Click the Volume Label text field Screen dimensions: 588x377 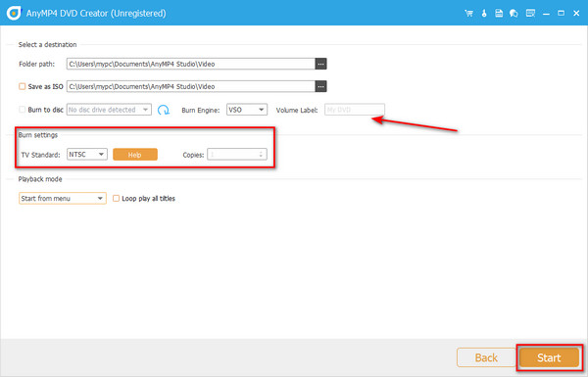(x=355, y=110)
